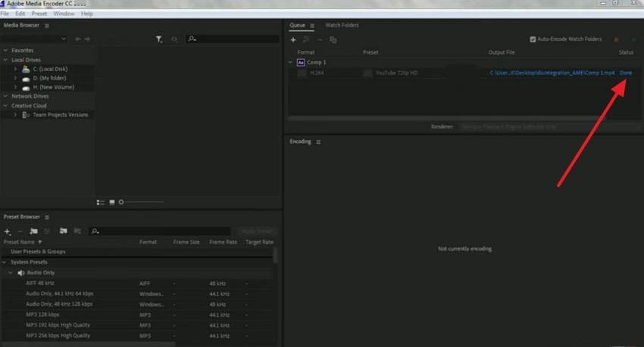Image resolution: width=644 pixels, height=347 pixels.
Task: Remove the selected item with the Queue minus icon
Action: 320,40
